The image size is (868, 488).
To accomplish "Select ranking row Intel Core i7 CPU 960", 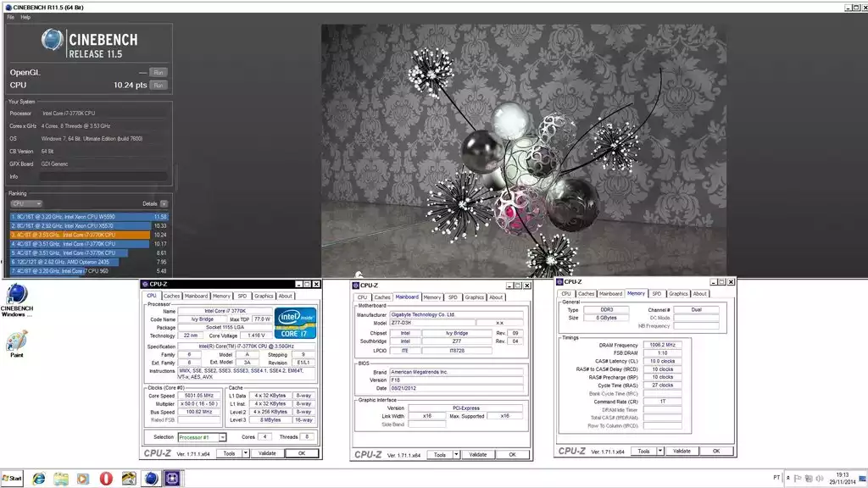I will [89, 271].
